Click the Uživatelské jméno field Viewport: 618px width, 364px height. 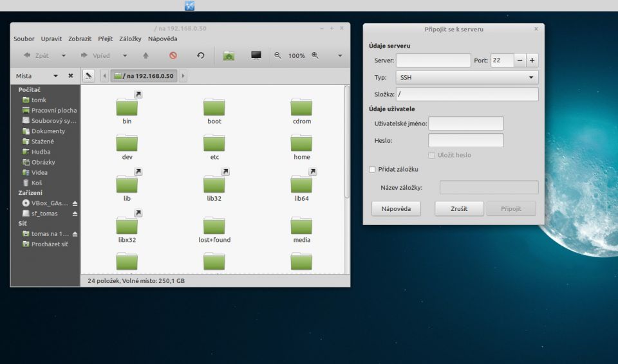click(x=466, y=123)
